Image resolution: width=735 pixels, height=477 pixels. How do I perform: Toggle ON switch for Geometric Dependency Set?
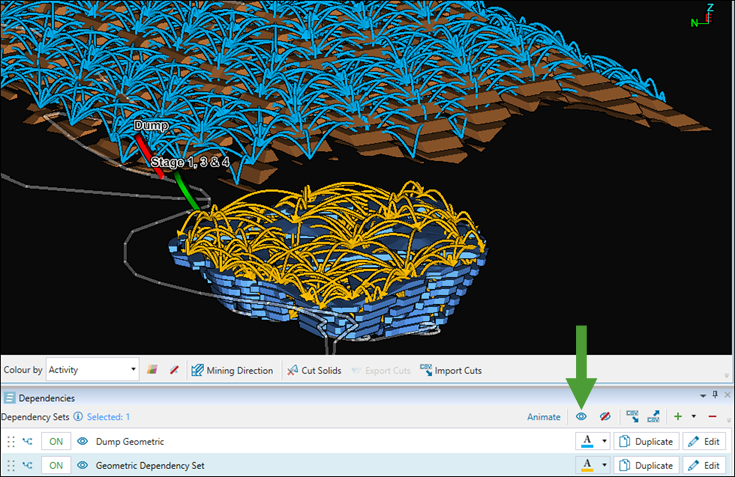pyautogui.click(x=56, y=465)
